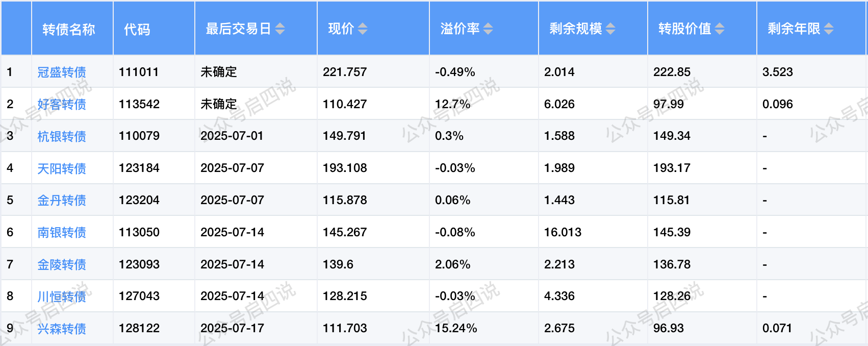Open the 冠盛转债 bond link
Screen dimensions: 868x346
pyautogui.click(x=62, y=72)
